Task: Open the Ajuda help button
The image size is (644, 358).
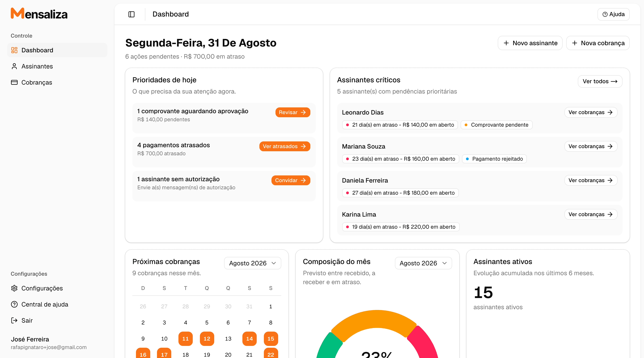Action: point(614,14)
